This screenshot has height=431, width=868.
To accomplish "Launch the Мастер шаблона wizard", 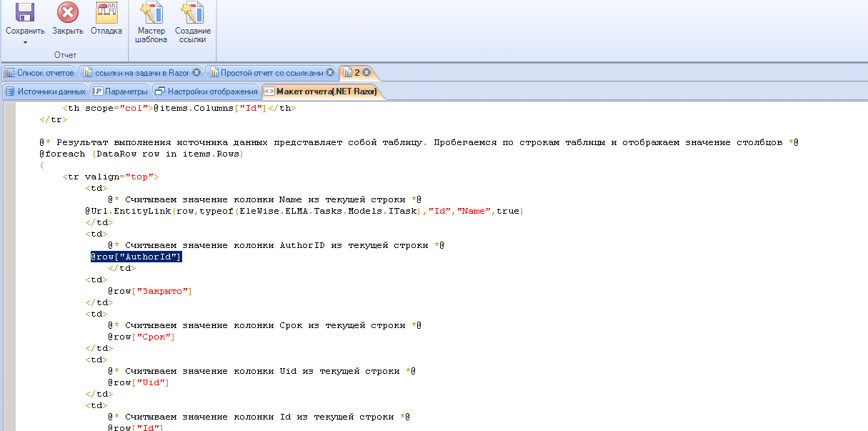I will (x=151, y=13).
